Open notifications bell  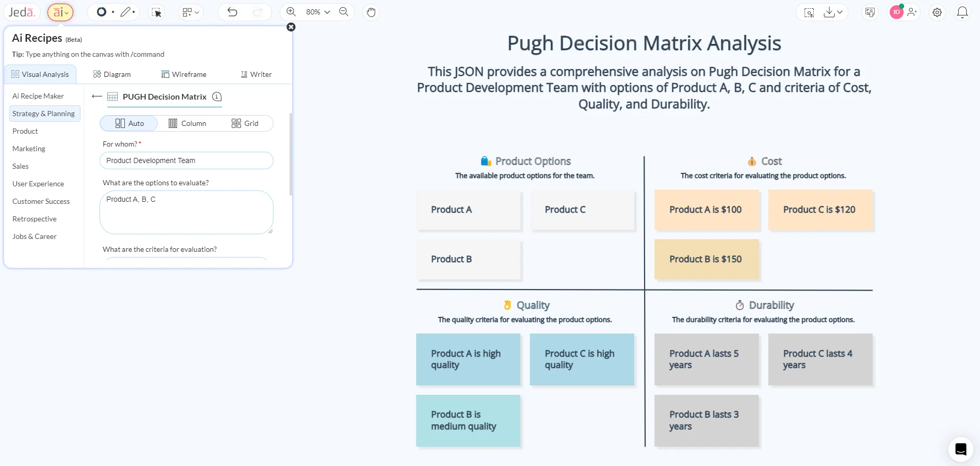click(962, 12)
